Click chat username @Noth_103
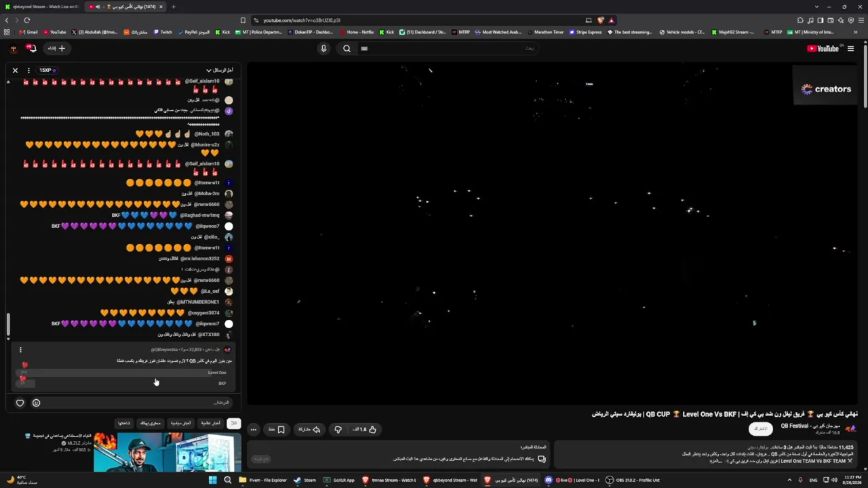Viewport: 868px width, 488px height. (x=207, y=134)
